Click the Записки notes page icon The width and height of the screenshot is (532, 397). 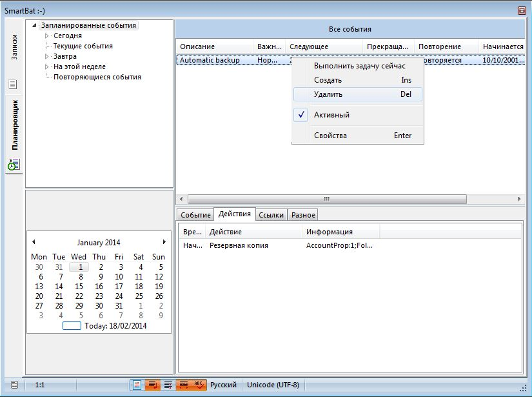pos(13,84)
